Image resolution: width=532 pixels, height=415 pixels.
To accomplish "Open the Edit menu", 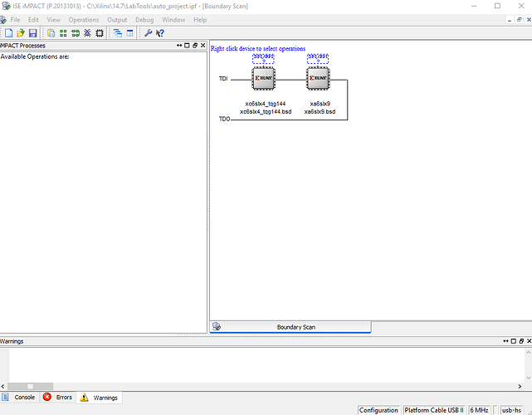I will [x=33, y=20].
